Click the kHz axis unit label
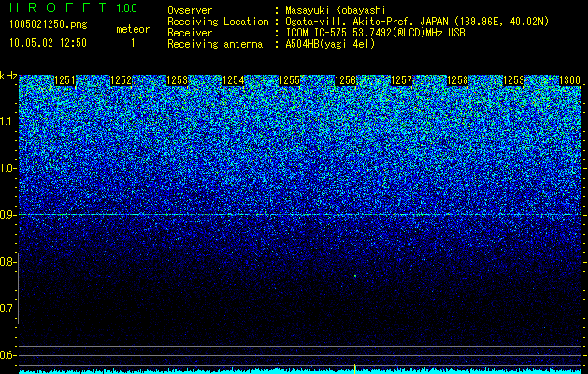 [x=8, y=76]
